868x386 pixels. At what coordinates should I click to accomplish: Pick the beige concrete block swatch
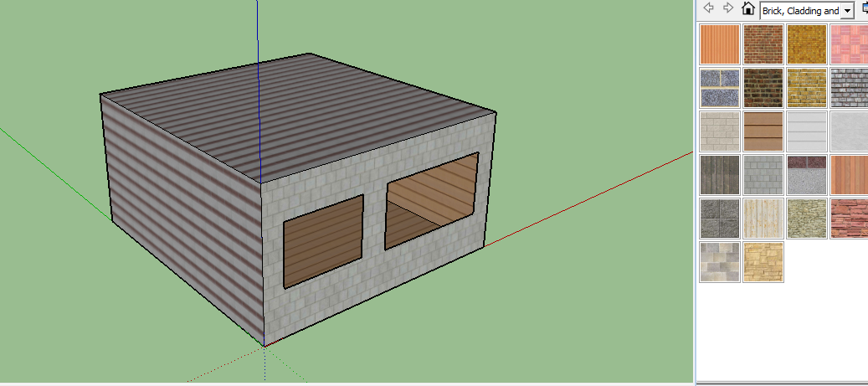click(720, 131)
